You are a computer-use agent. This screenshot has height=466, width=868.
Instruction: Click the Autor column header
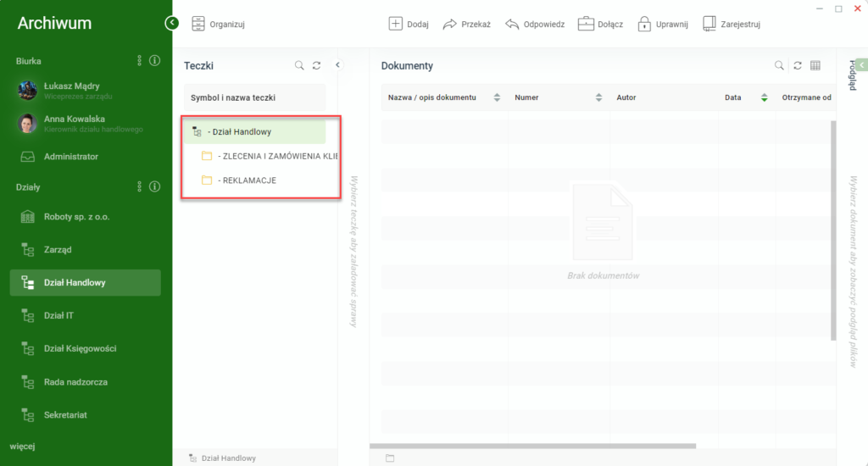pyautogui.click(x=626, y=98)
